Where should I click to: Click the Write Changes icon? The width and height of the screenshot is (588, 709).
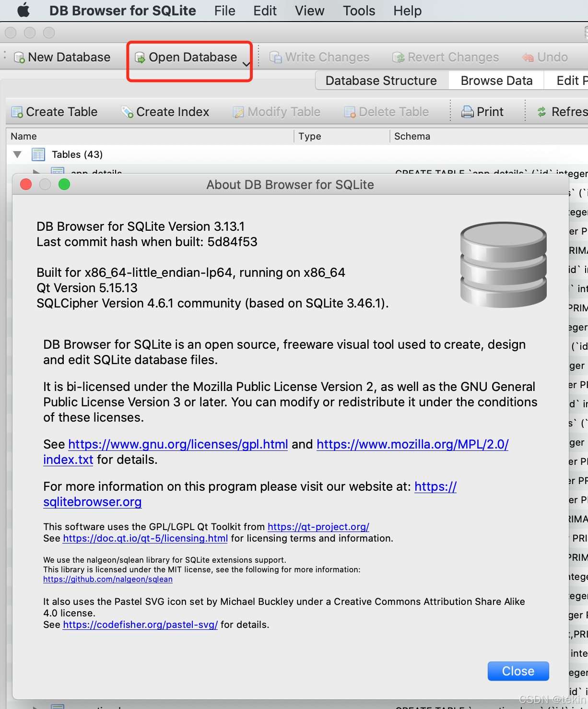[x=276, y=58]
